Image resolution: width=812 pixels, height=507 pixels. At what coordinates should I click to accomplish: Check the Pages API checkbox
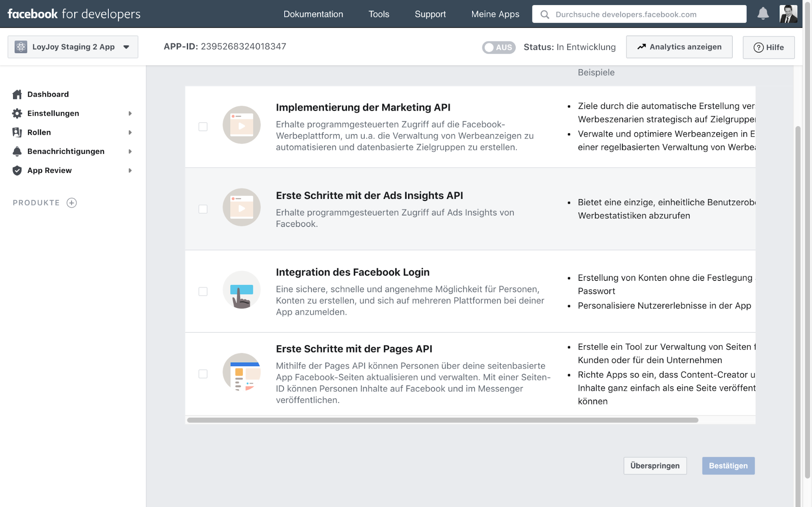tap(203, 374)
